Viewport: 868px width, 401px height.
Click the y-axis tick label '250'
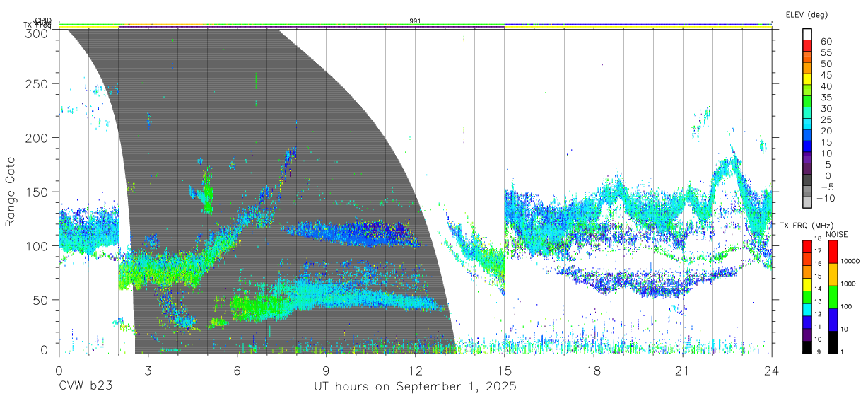click(x=38, y=84)
